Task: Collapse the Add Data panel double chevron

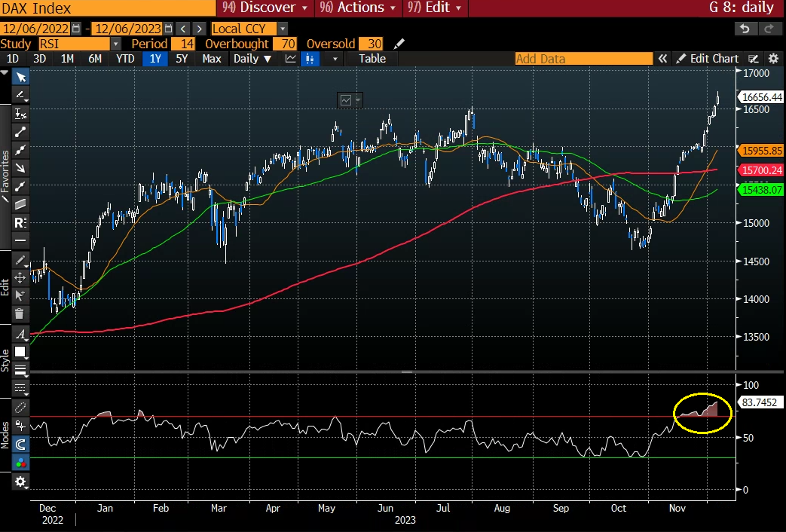Action: [x=662, y=59]
